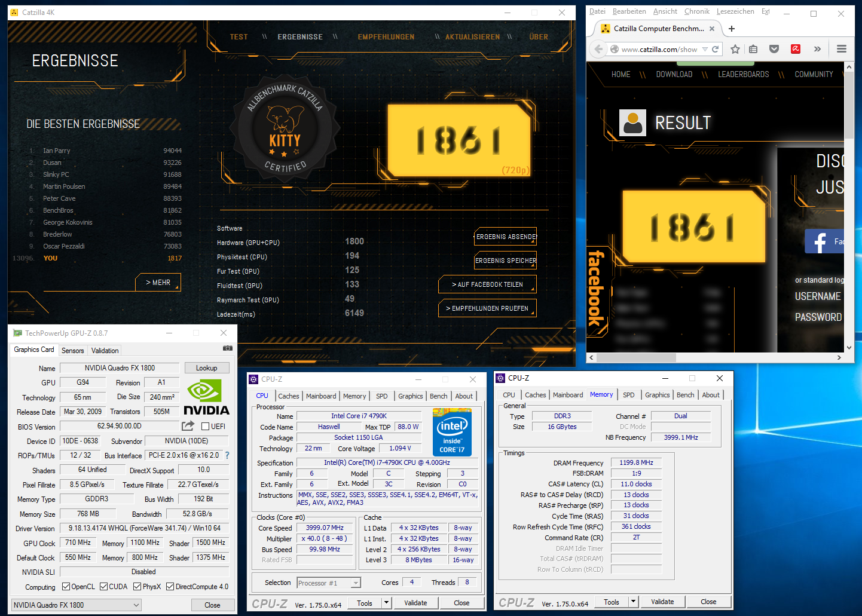Click the ERGEBNIS ABSENDEN button

tap(506, 237)
